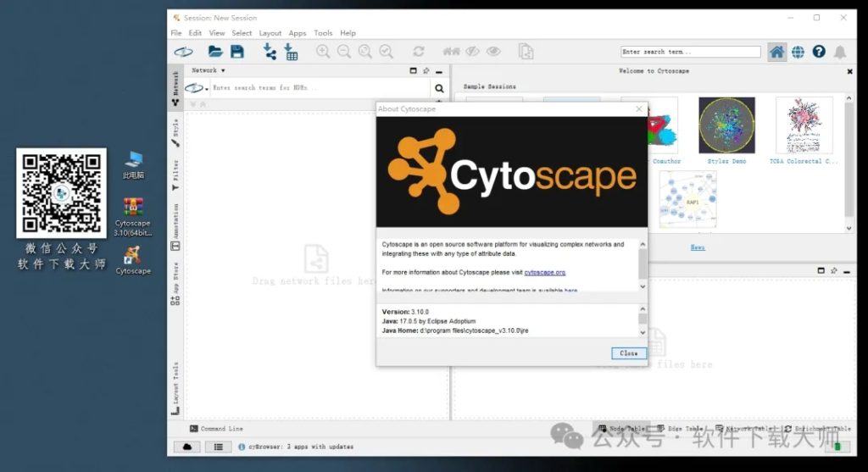
Task: Open the Tools menu
Action: point(323,33)
